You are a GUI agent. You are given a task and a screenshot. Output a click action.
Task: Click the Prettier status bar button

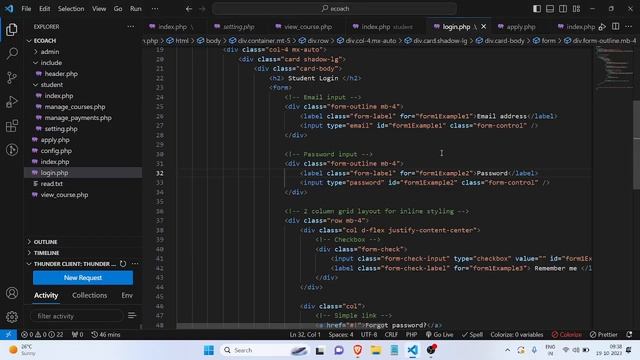click(x=603, y=334)
